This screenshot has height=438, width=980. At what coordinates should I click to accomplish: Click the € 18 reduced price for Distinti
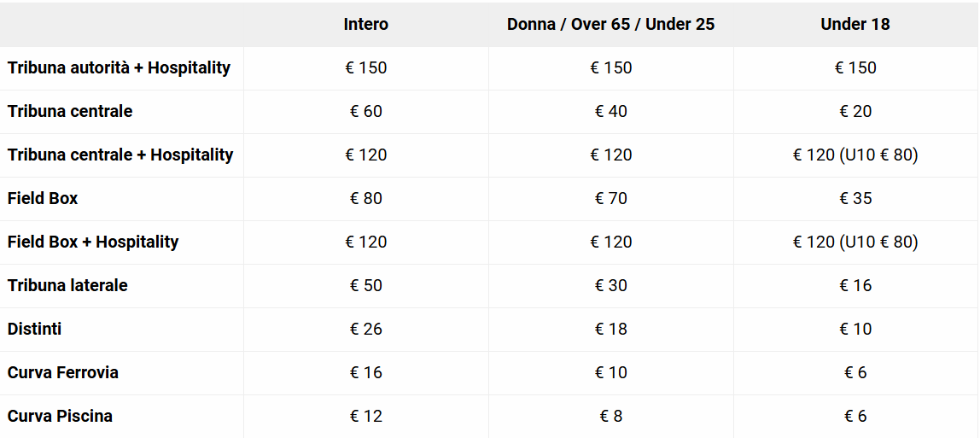click(610, 329)
